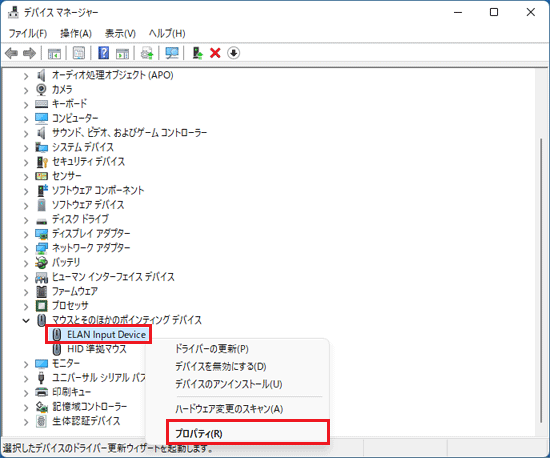Click the sensor (センサー) category icon
Image resolution: width=550 pixels, height=458 pixels.
coord(41,176)
